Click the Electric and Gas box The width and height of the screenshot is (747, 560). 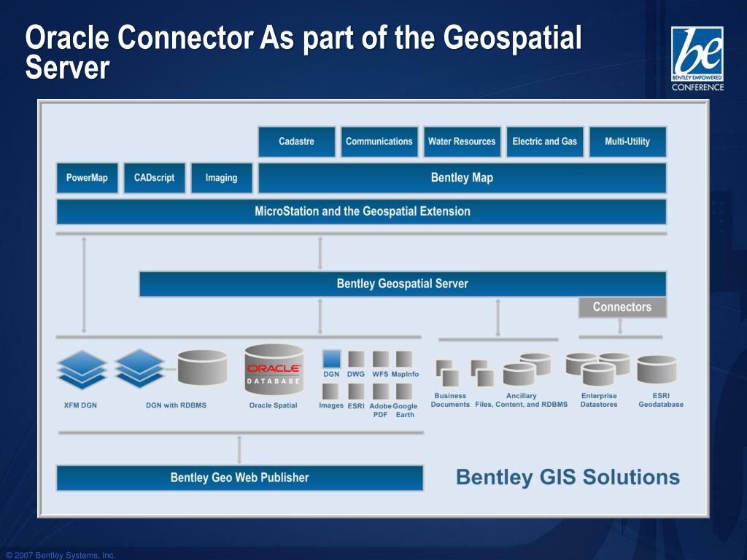(x=544, y=141)
